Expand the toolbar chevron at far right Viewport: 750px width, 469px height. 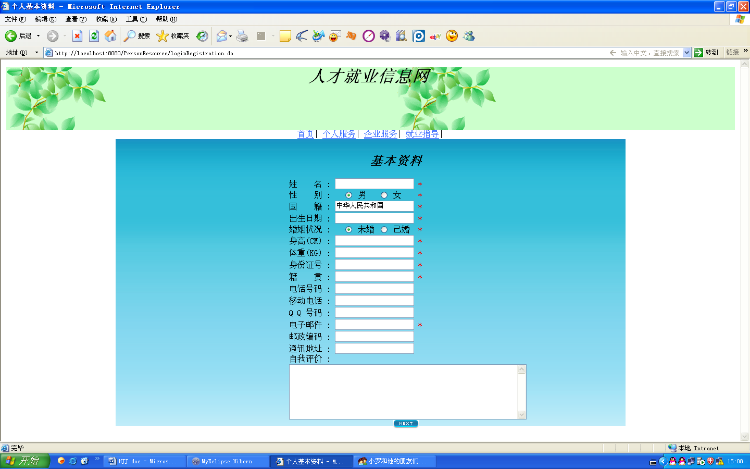click(x=745, y=51)
